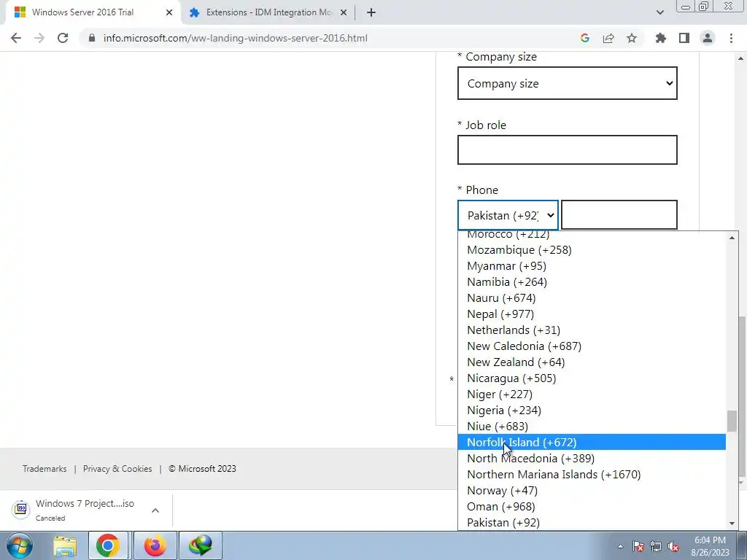This screenshot has width=747, height=560.
Task: Open the Extensions puzzle icon
Action: 660,38
